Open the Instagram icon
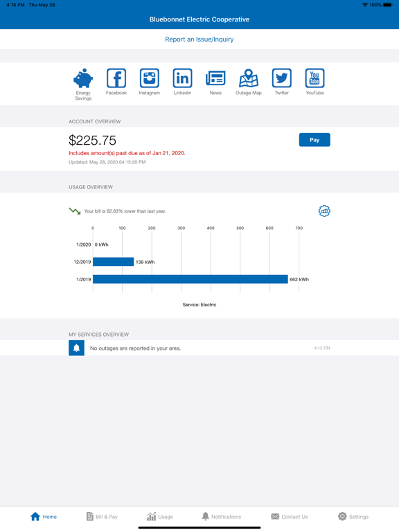The image size is (399, 532). [150, 78]
